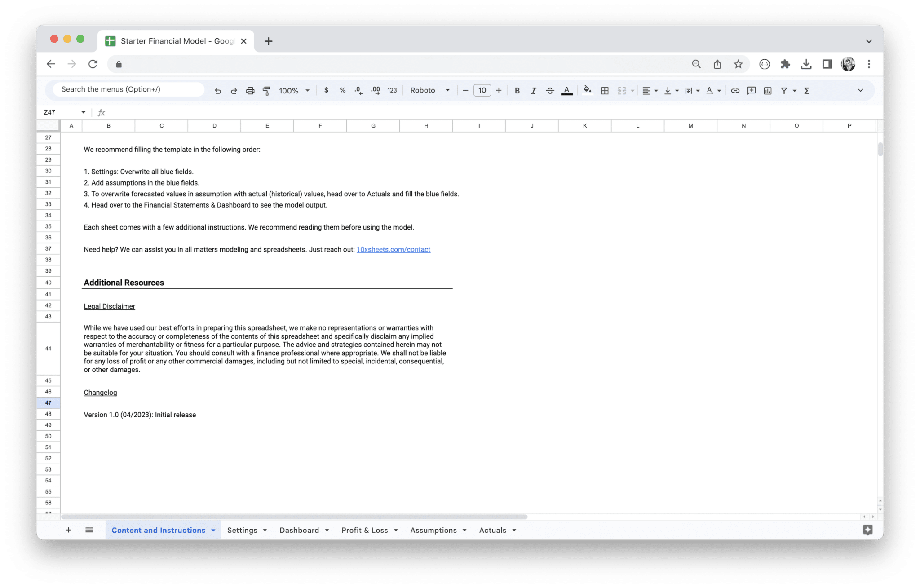
Task: Insert a chart from the toolbar
Action: 768,90
